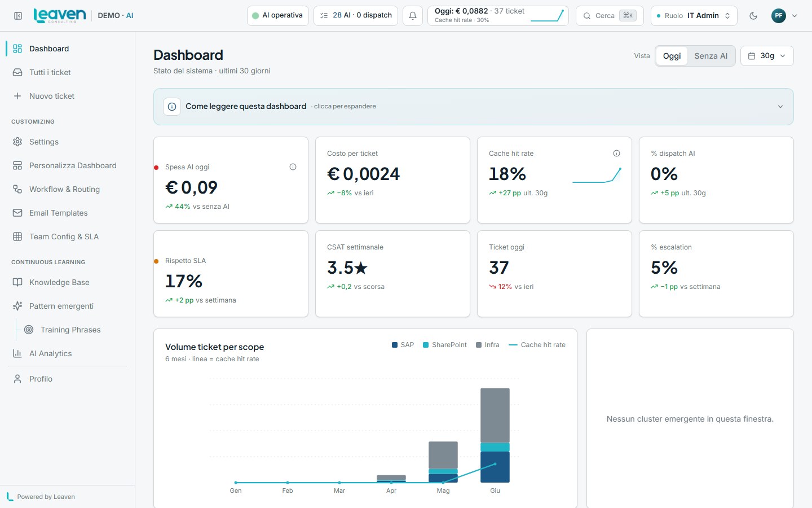
Task: Click the Personalizza Dashboard layout icon
Action: (x=17, y=165)
